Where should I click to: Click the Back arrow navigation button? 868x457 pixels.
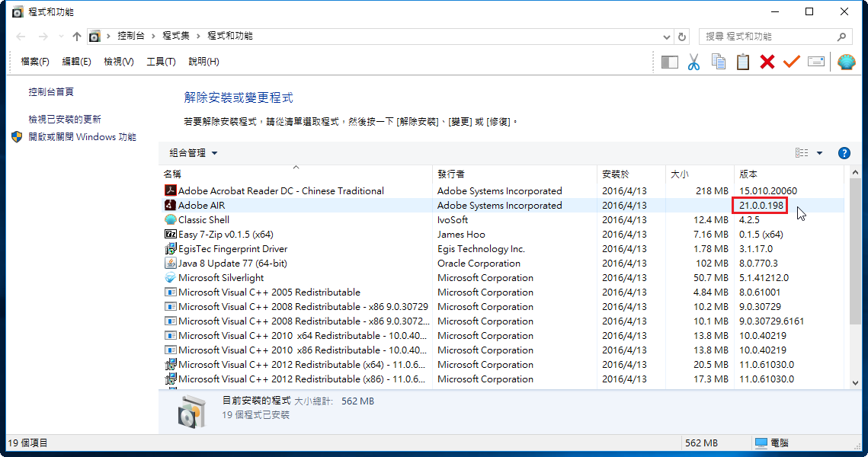coord(21,37)
